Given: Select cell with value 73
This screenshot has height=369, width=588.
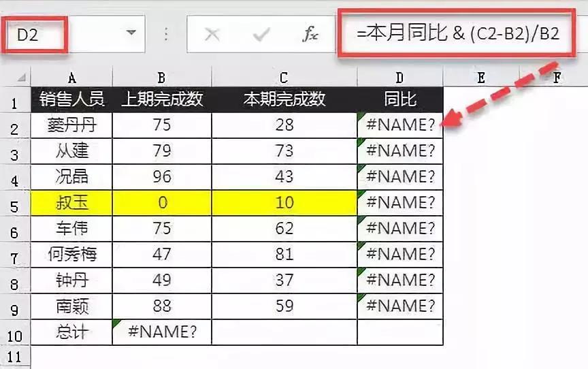Looking at the screenshot, I should [284, 151].
